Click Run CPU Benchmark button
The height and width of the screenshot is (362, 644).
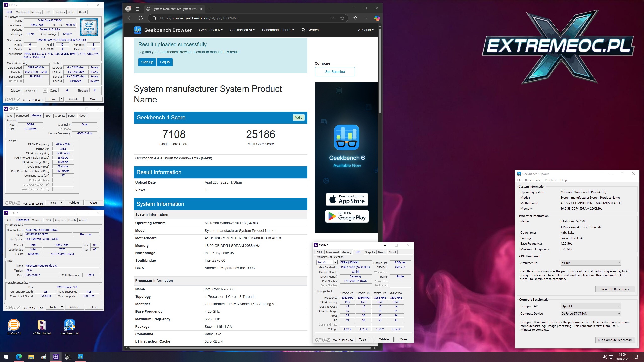pos(615,289)
